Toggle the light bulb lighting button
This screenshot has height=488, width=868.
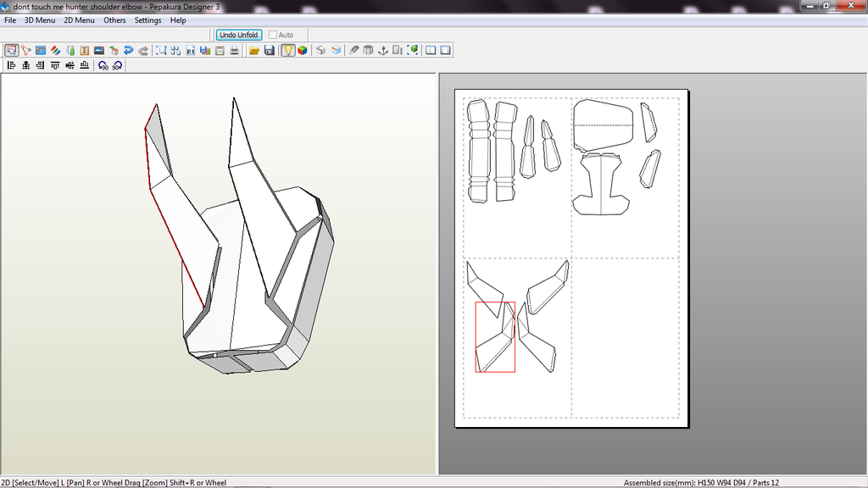(288, 51)
